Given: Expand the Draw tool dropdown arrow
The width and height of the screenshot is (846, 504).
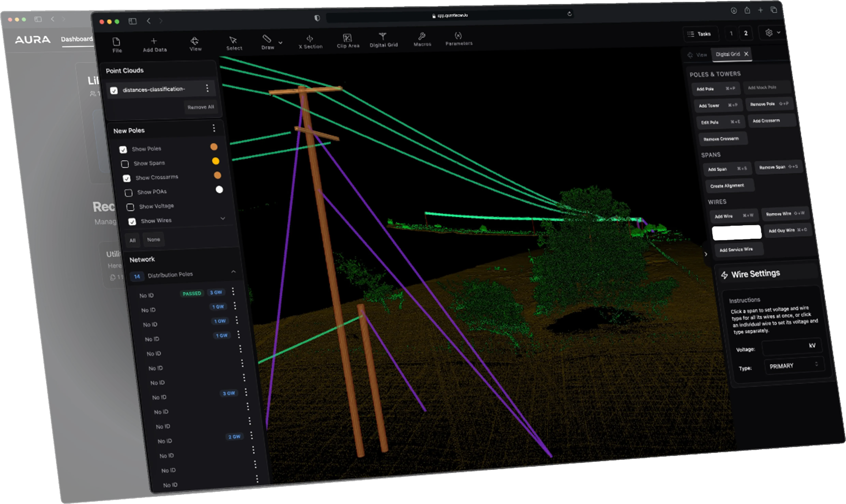Looking at the screenshot, I should 280,42.
